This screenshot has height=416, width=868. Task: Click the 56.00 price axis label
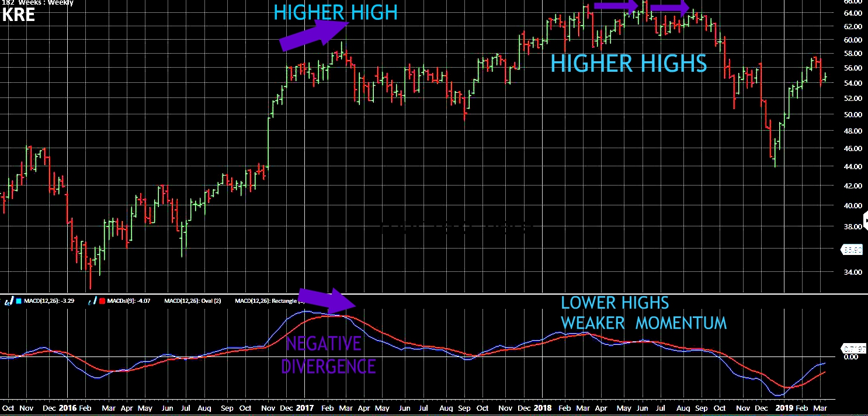tap(853, 68)
